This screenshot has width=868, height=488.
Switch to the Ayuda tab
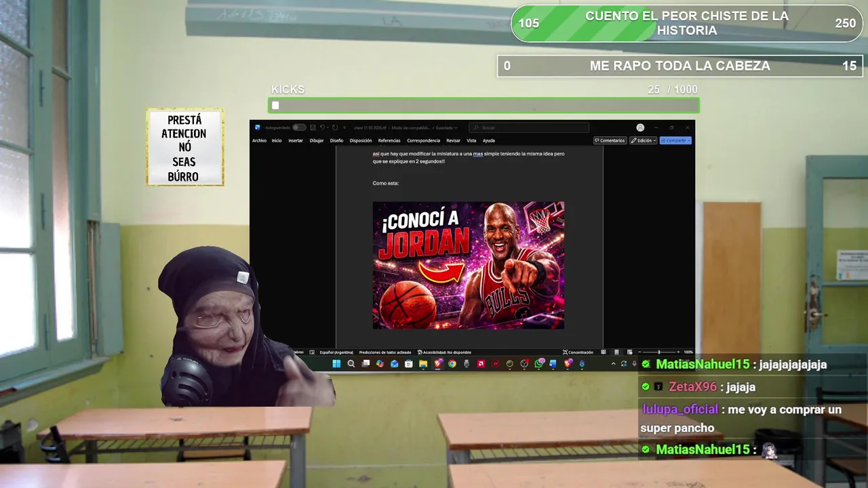tap(488, 140)
